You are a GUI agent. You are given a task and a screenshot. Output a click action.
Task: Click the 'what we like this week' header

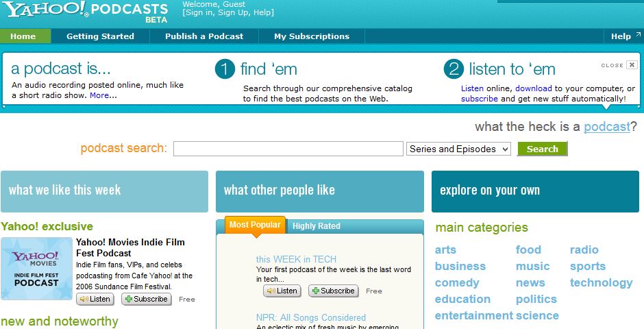(x=104, y=191)
